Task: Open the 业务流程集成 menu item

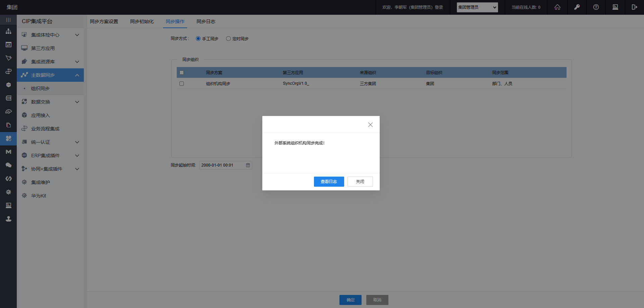Action: pos(50,129)
